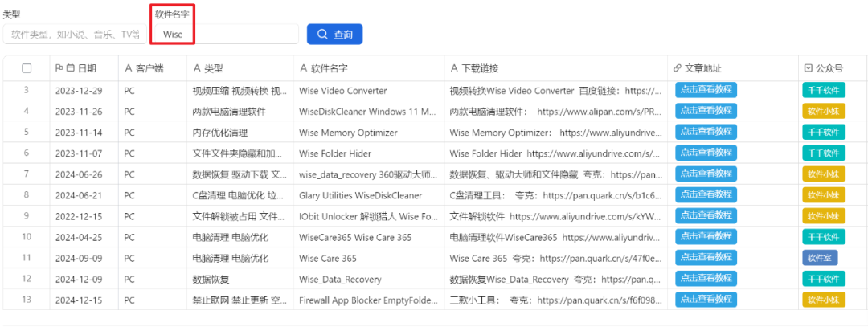The height and width of the screenshot is (331, 868).
Task: Click the link icon beside 文章地址 header
Action: 677,68
